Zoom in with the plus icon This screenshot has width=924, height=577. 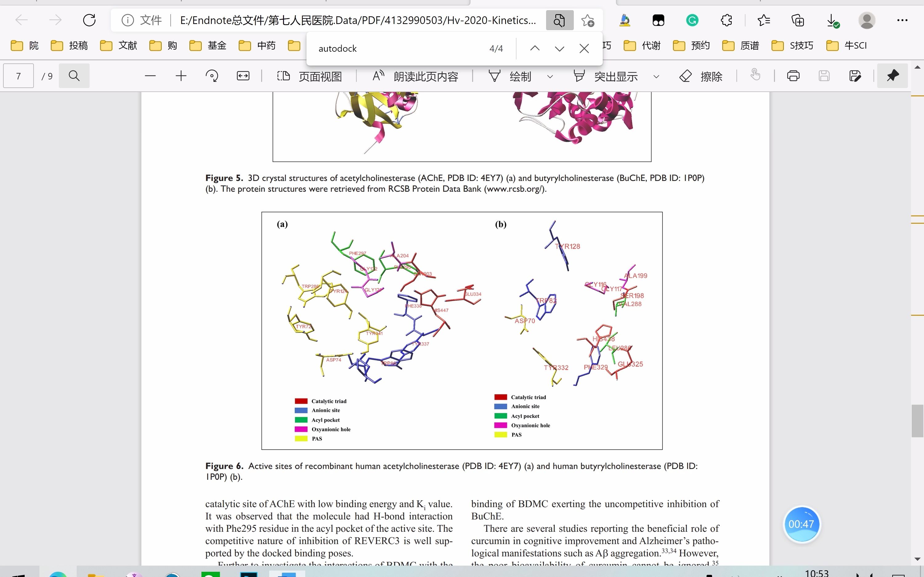pyautogui.click(x=181, y=76)
